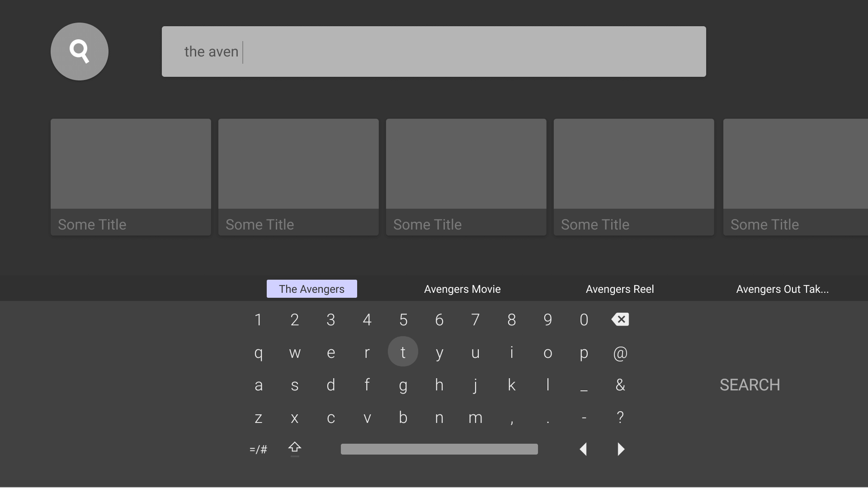
Task: Tap the letter b key
Action: tap(403, 417)
